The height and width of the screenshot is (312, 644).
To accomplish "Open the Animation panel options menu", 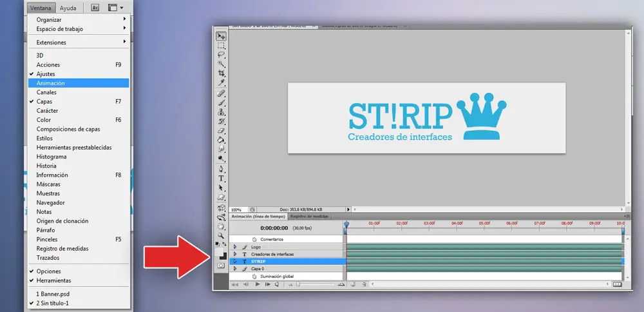I will point(627,216).
